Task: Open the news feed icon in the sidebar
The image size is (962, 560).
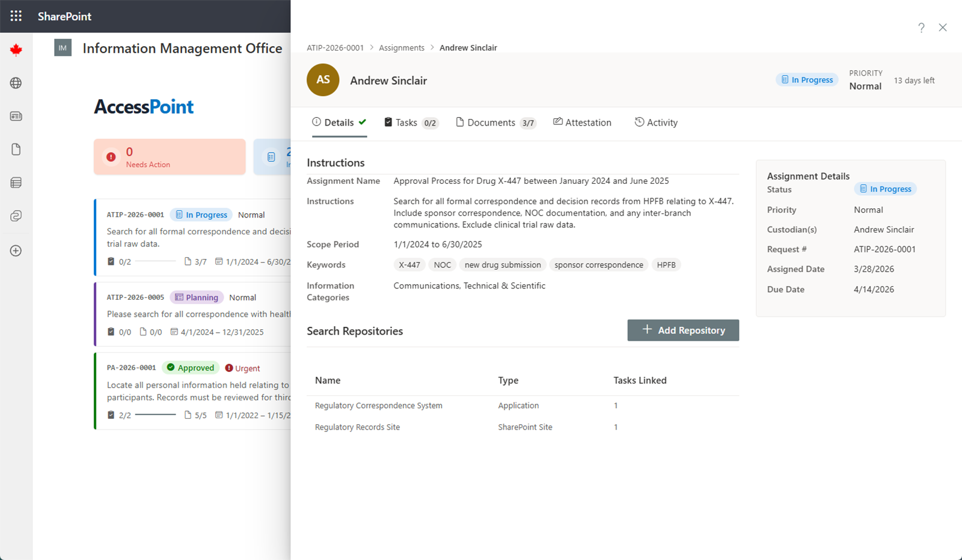Action: tap(16, 116)
